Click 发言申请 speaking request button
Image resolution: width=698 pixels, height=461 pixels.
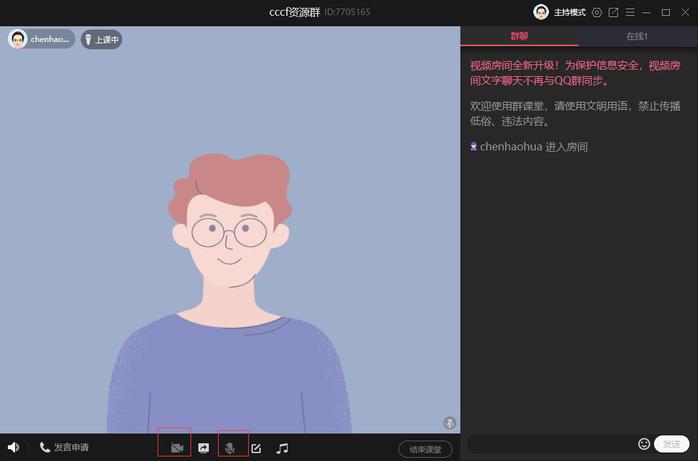click(x=64, y=448)
